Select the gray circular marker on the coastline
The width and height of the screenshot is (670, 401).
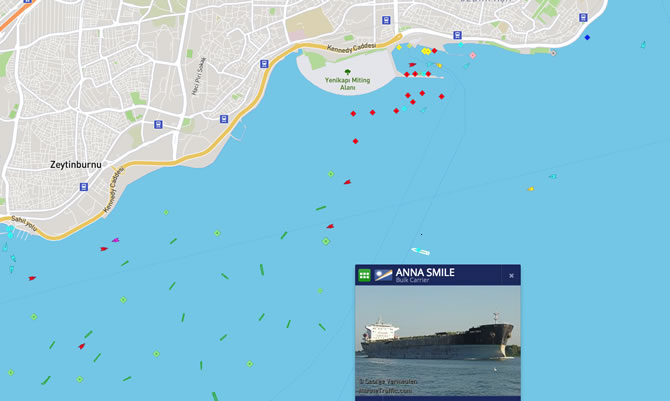point(553,53)
